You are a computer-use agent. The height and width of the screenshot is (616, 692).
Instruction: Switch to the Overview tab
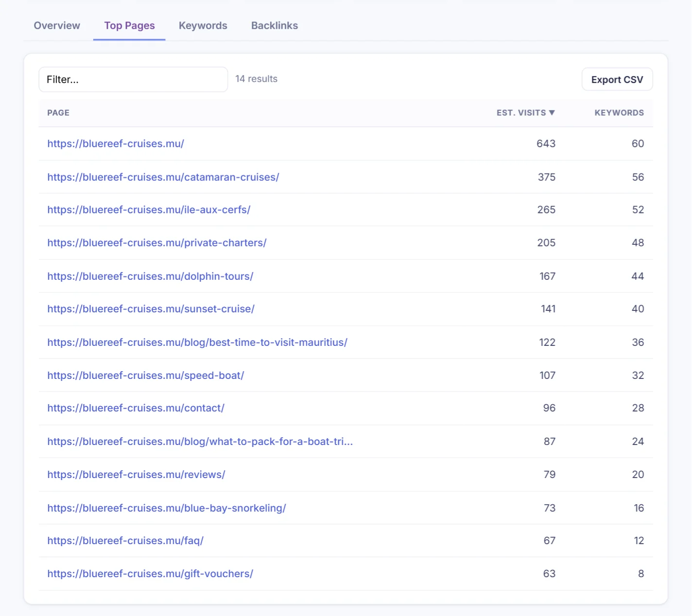click(57, 26)
